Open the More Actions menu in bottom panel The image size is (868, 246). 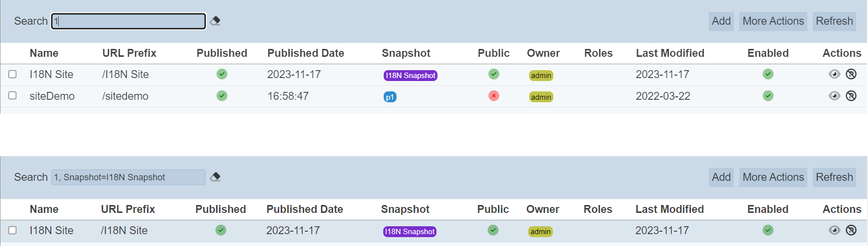[x=773, y=177]
